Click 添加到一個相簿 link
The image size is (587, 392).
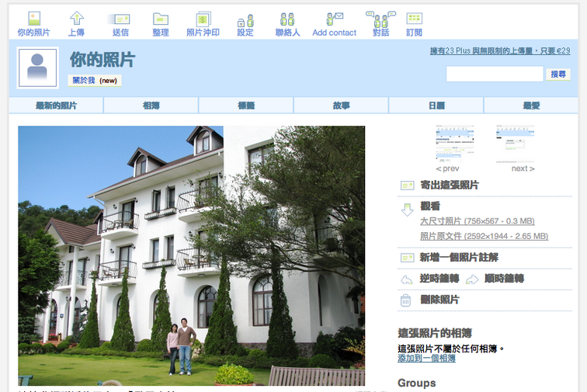click(x=426, y=359)
